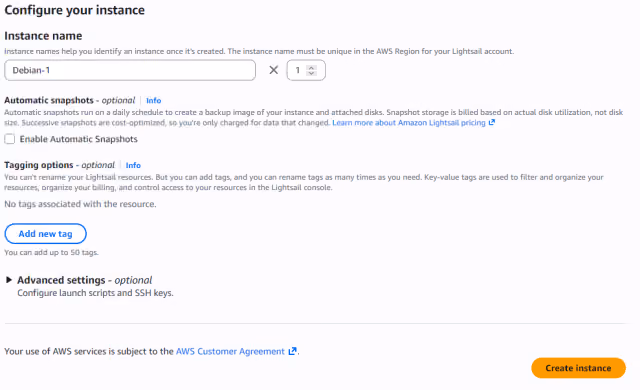Click the 'Configure your instance' heading

point(75,10)
